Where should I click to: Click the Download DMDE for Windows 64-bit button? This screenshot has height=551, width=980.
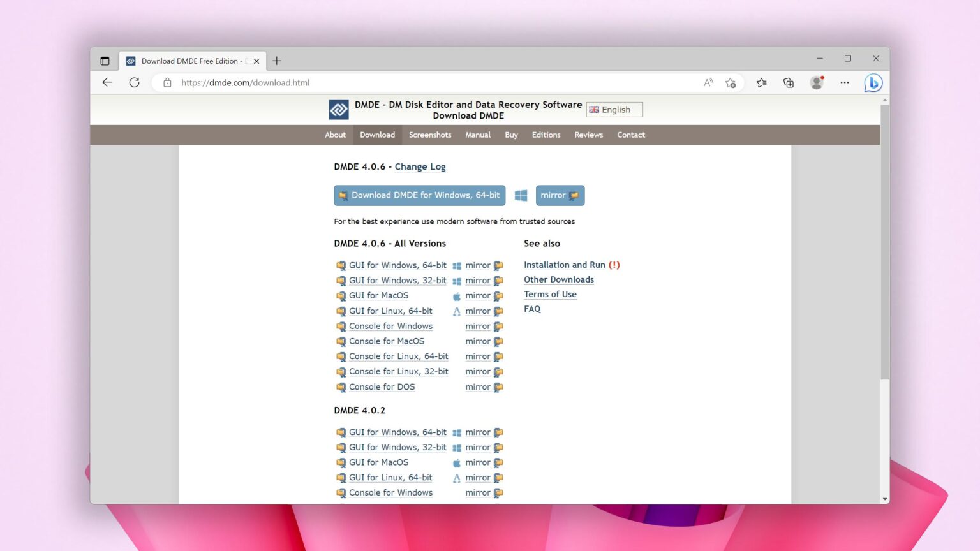419,195
